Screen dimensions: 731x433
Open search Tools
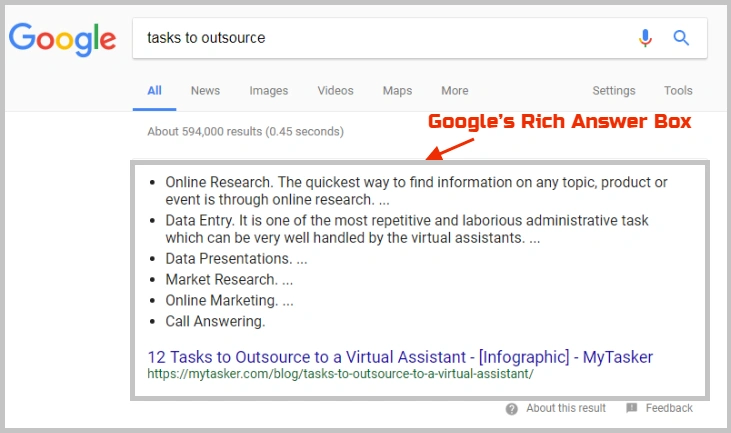tap(678, 91)
